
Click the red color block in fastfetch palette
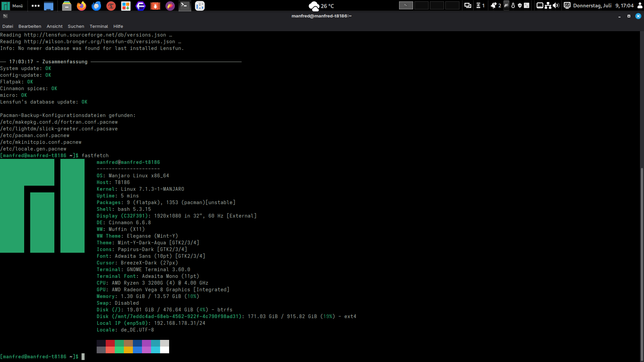110,343
